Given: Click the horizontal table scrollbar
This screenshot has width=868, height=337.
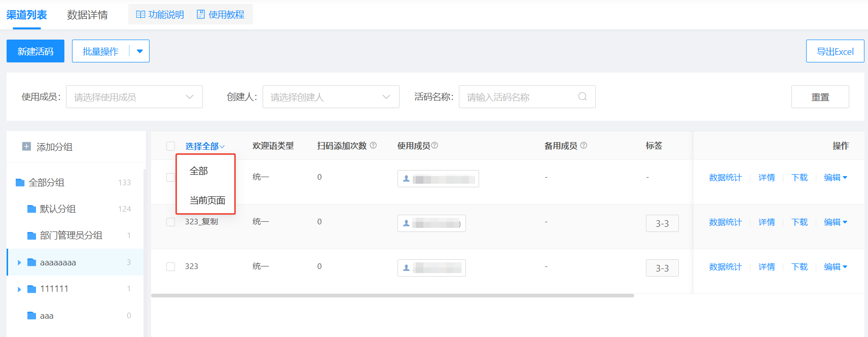Looking at the screenshot, I should pos(392,295).
